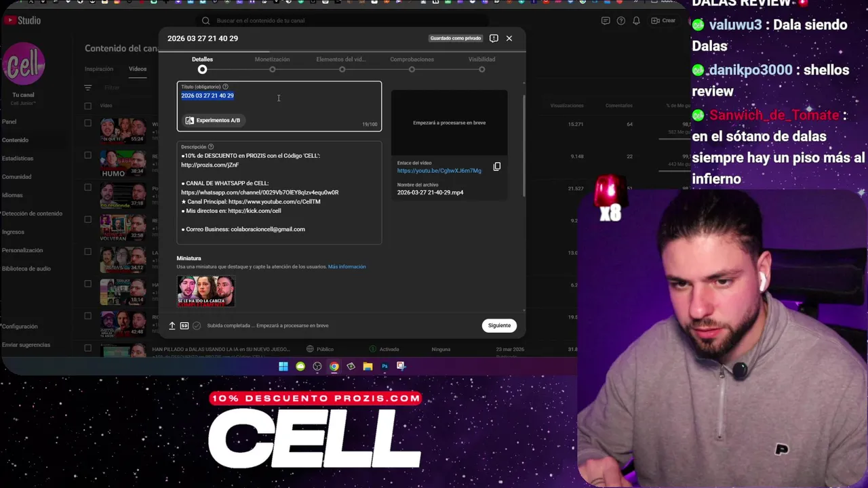The height and width of the screenshot is (488, 868).
Task: Open Ingresos in the sidebar
Action: pyautogui.click(x=13, y=232)
